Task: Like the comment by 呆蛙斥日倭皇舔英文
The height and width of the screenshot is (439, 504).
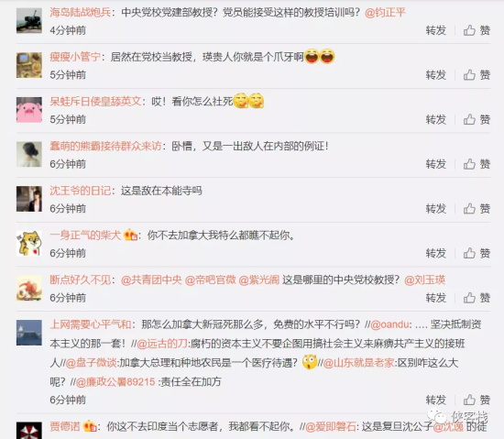Action: click(477, 119)
